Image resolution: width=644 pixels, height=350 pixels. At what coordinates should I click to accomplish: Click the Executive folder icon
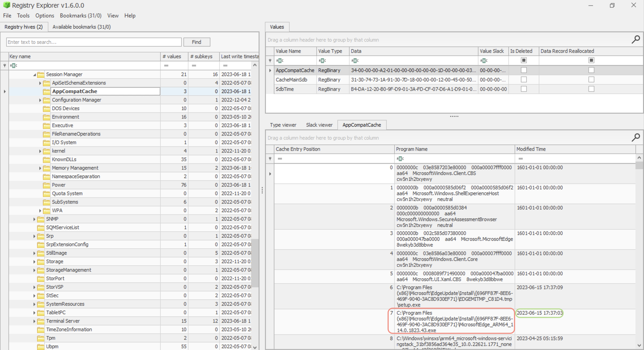click(47, 126)
